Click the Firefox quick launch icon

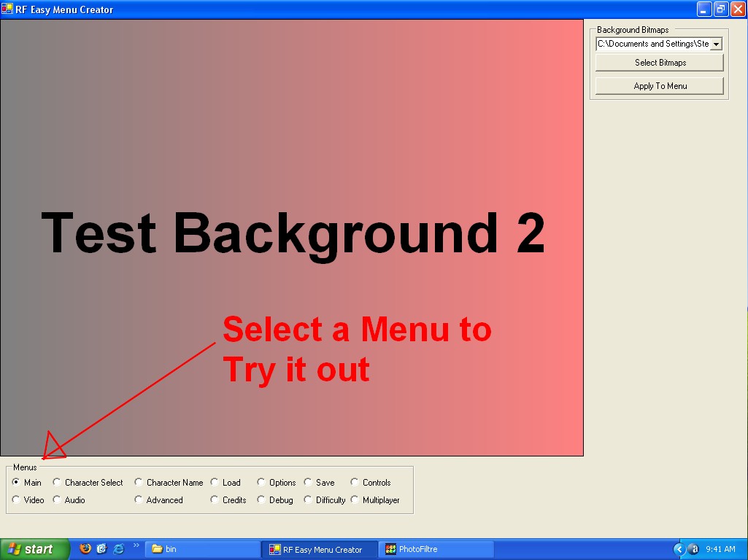click(85, 549)
